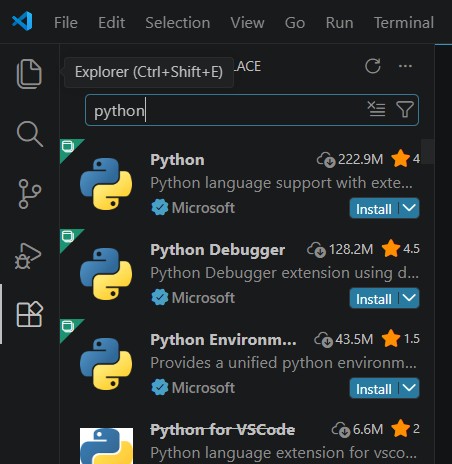Click the download count 222.9M icon
452x464 pixels.
coord(326,159)
